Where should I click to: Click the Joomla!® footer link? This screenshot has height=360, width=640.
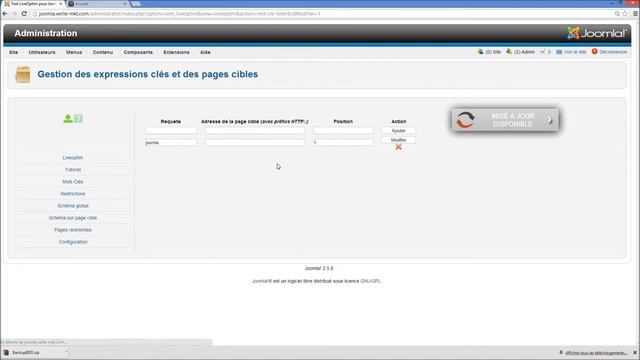262,281
